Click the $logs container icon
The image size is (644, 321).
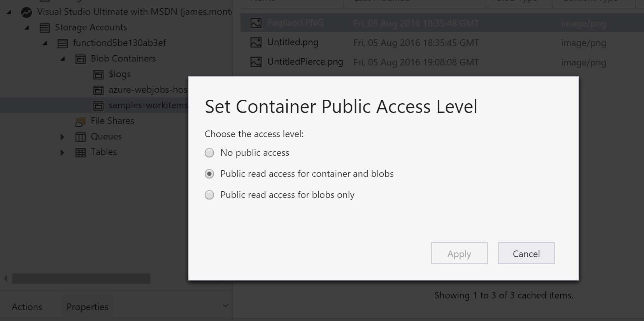[98, 74]
